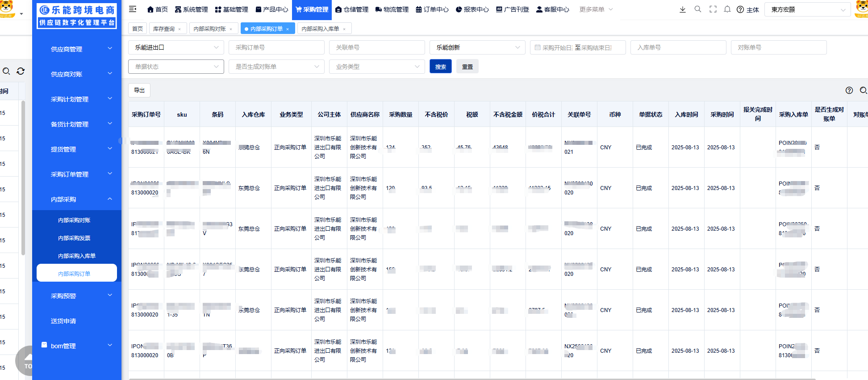868x380 pixels.
Task: Click the refresh icon in left panel
Action: click(x=21, y=71)
